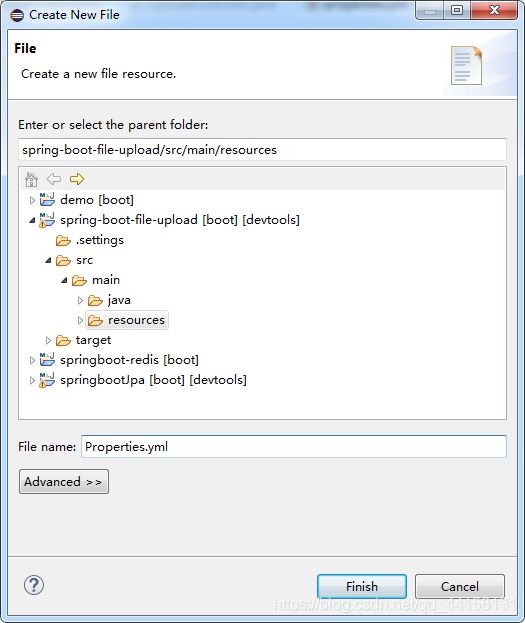The height and width of the screenshot is (623, 525).
Task: Expand the demo [boot] project node
Action: pos(32,200)
